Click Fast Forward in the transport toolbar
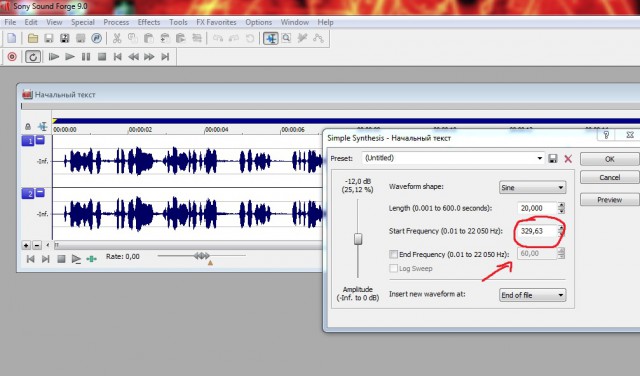640x376 pixels. [x=149, y=56]
